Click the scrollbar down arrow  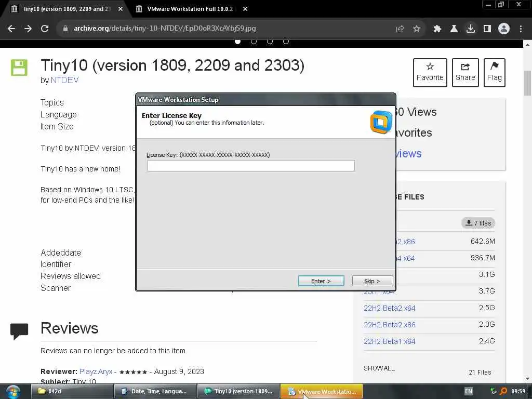(x=528, y=379)
